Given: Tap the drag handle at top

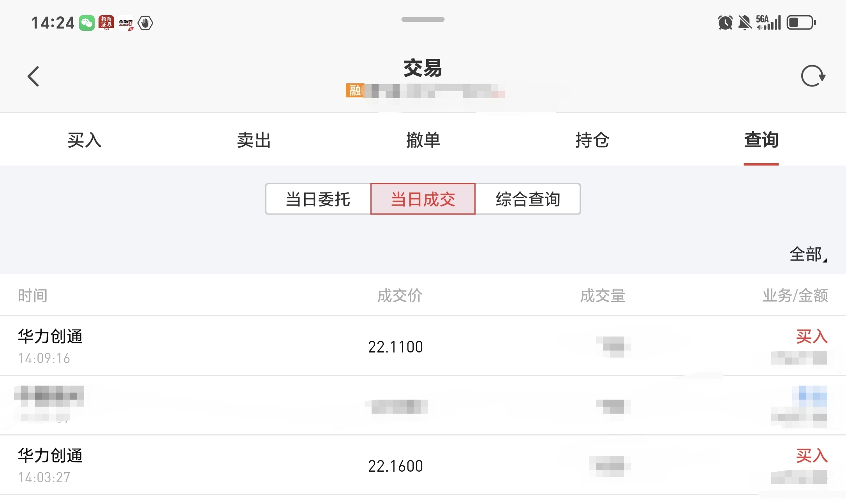Looking at the screenshot, I should coord(423,19).
